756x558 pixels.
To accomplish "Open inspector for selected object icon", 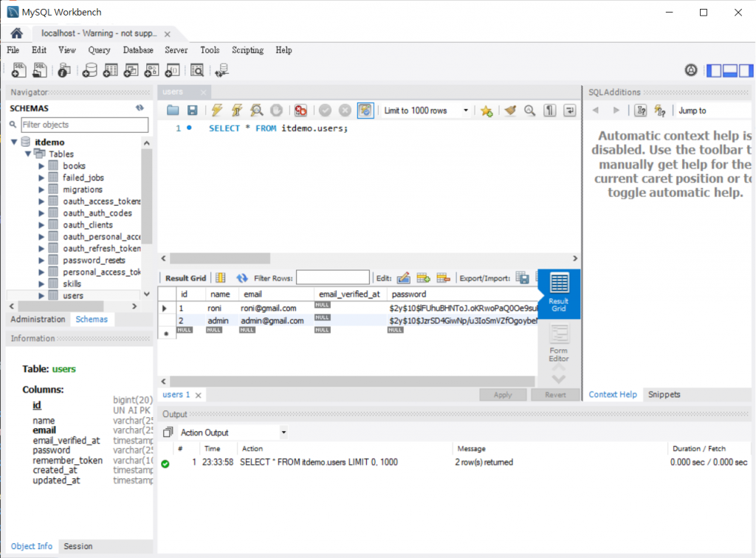I will pyautogui.click(x=63, y=70).
